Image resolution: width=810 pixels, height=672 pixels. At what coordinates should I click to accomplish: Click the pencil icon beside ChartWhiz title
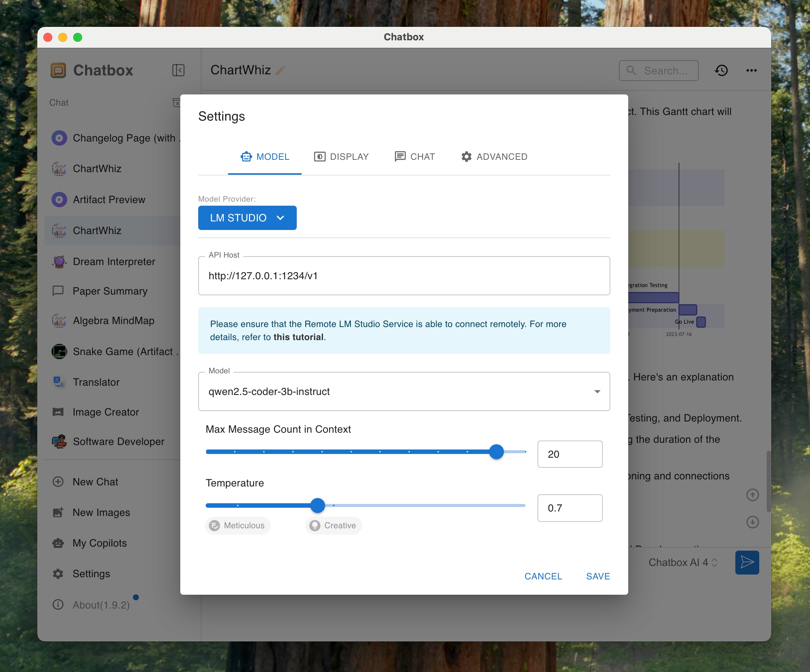(x=280, y=70)
